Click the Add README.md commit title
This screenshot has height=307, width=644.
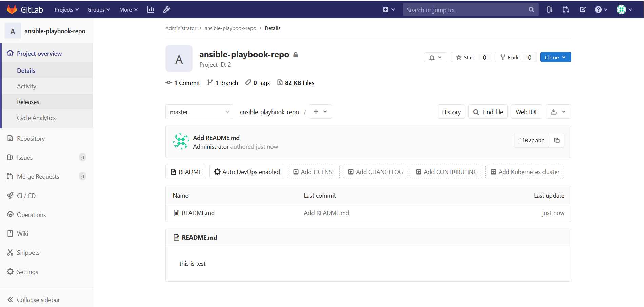pos(216,138)
